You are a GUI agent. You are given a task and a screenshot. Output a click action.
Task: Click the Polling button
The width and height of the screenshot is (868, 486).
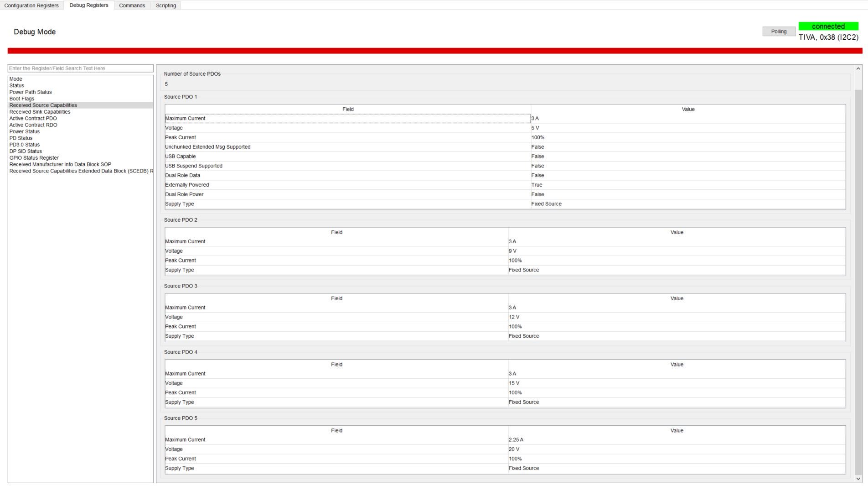click(x=779, y=31)
